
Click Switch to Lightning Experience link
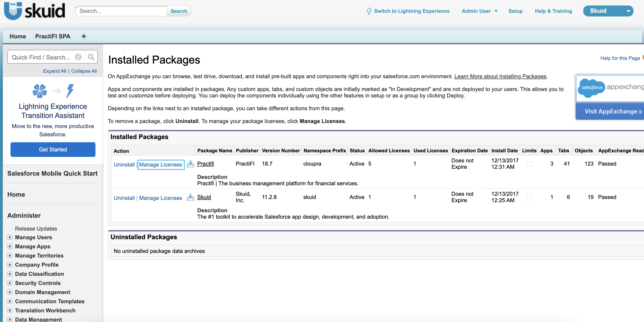pos(412,11)
